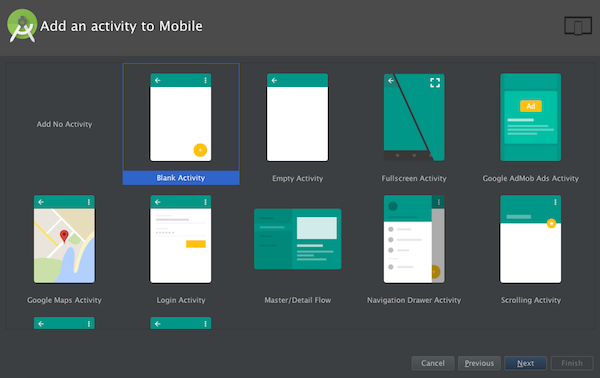Pick the Fullscreen Activity template icon
600x378 pixels.
click(x=414, y=117)
